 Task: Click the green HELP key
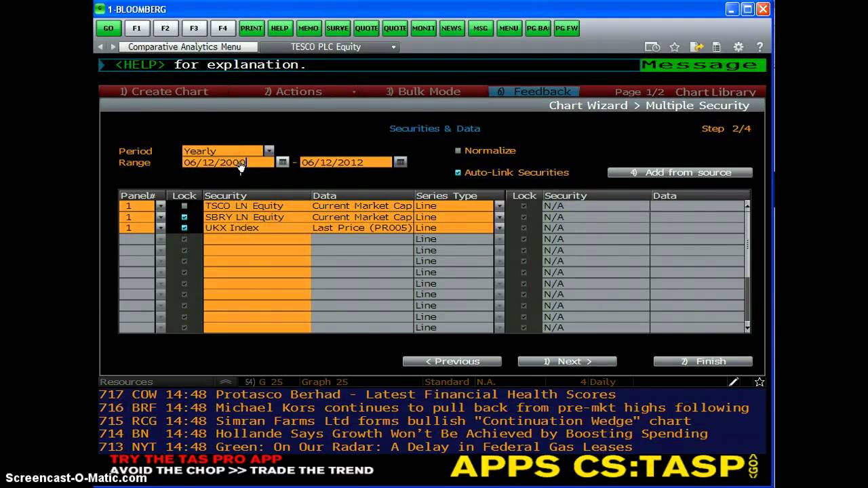280,28
